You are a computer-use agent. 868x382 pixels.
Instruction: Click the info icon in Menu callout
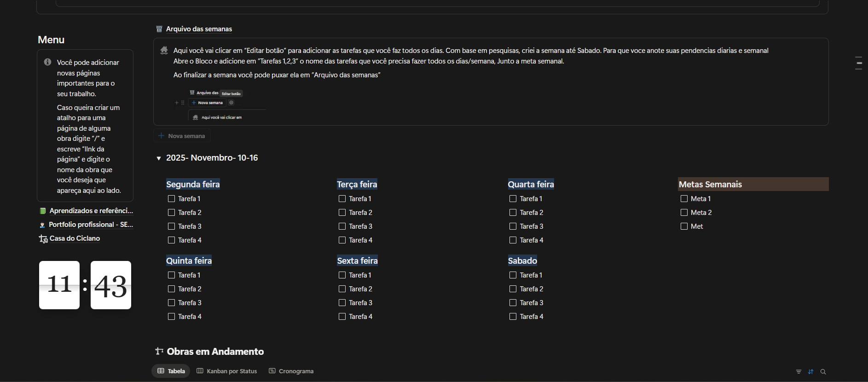[x=47, y=62]
